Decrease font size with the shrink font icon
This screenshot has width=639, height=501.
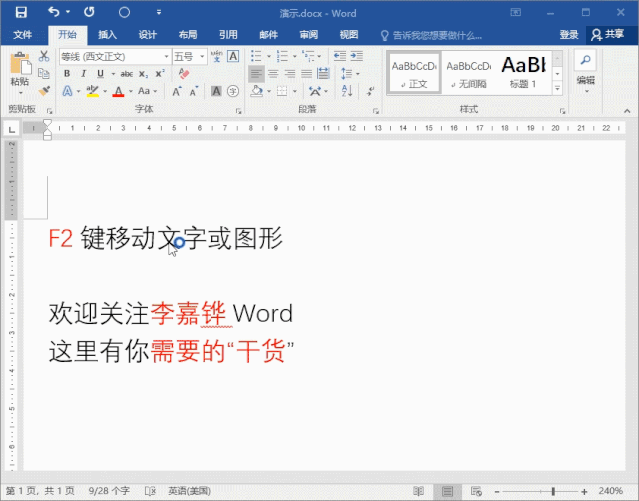194,91
